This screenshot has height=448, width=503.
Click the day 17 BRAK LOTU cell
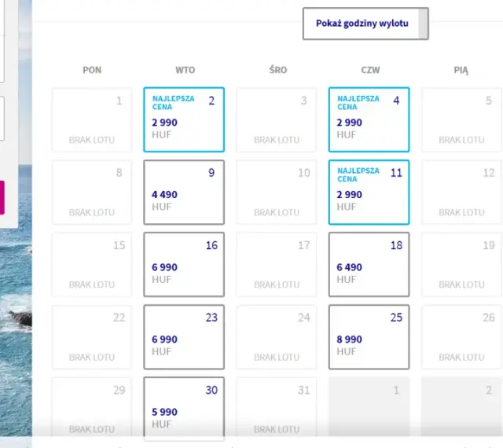[x=277, y=264]
